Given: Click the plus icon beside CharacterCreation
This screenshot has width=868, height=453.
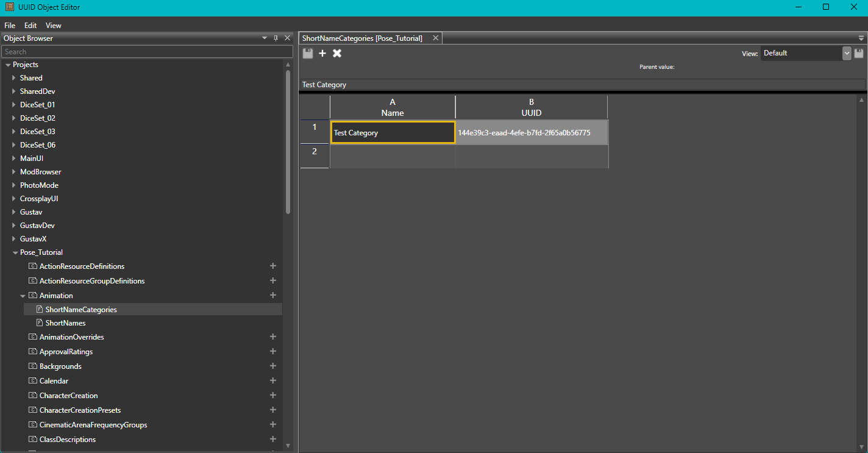Looking at the screenshot, I should coord(273,395).
